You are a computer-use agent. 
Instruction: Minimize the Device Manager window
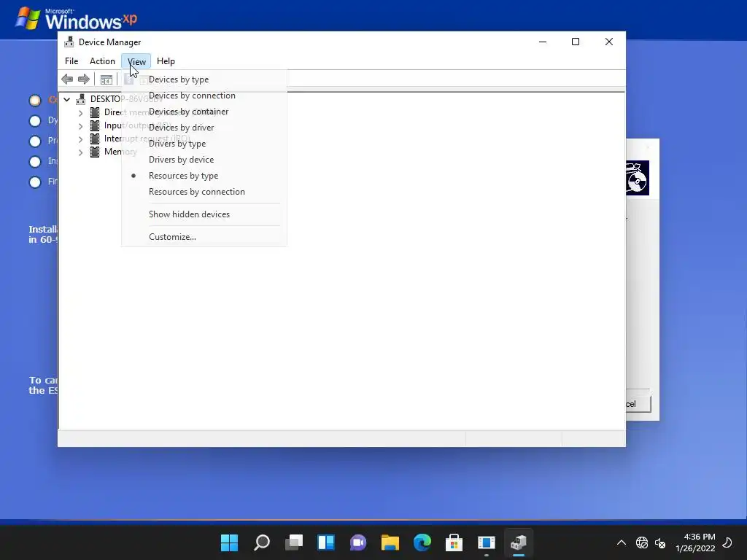[x=543, y=42]
